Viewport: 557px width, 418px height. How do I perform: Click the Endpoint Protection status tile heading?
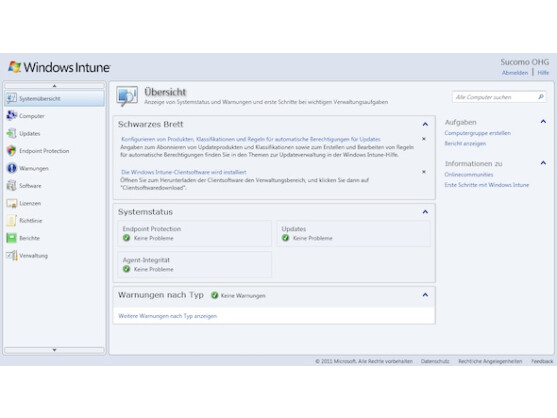coord(152,229)
